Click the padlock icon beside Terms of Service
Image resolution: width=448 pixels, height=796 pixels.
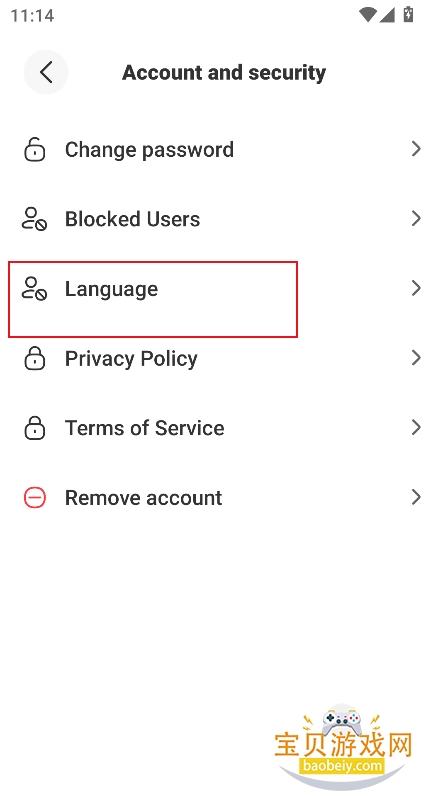35,427
